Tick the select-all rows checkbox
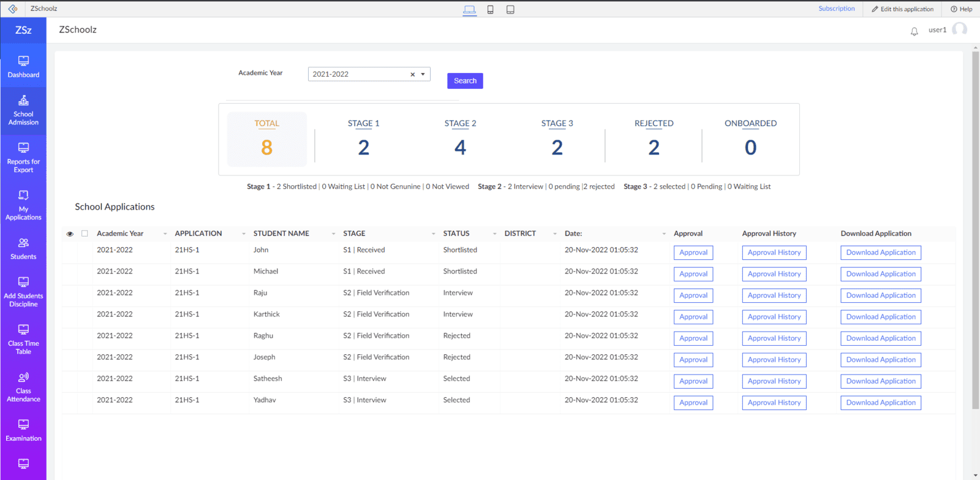This screenshot has width=980, height=480. (x=85, y=234)
